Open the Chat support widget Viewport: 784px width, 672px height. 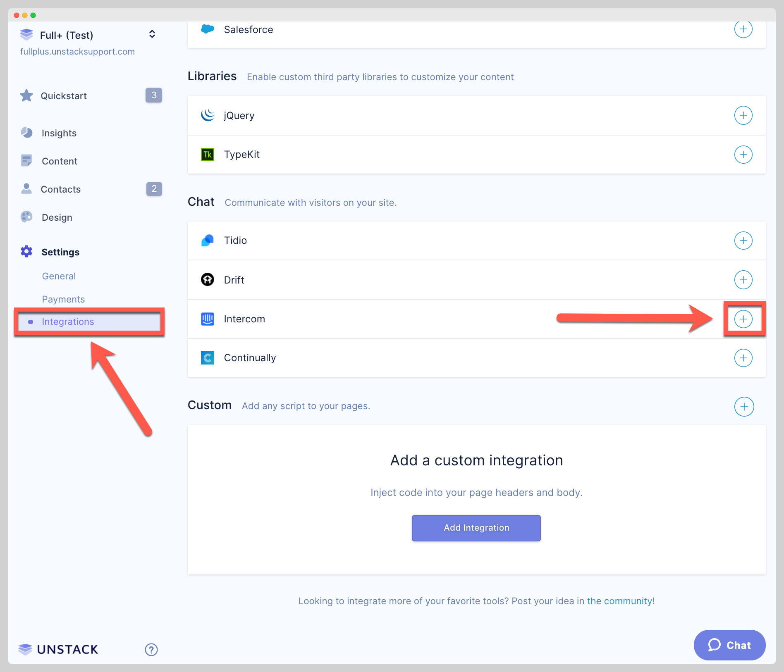(729, 645)
